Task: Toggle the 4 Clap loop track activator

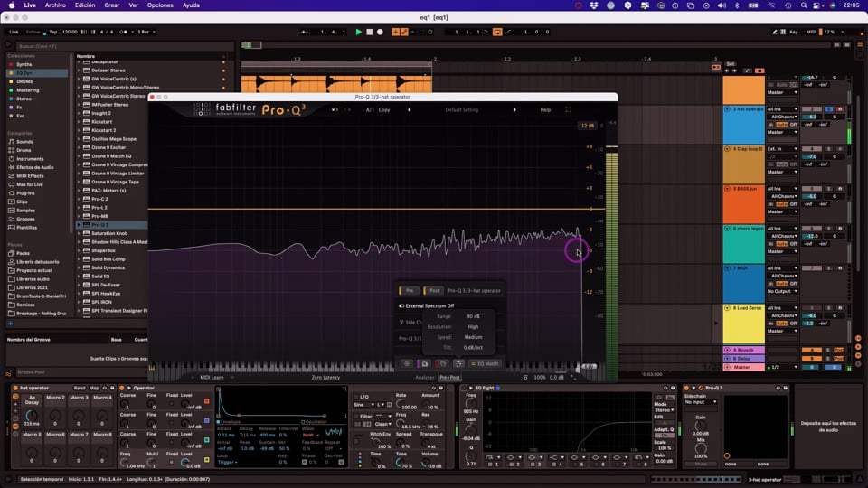Action: point(812,149)
